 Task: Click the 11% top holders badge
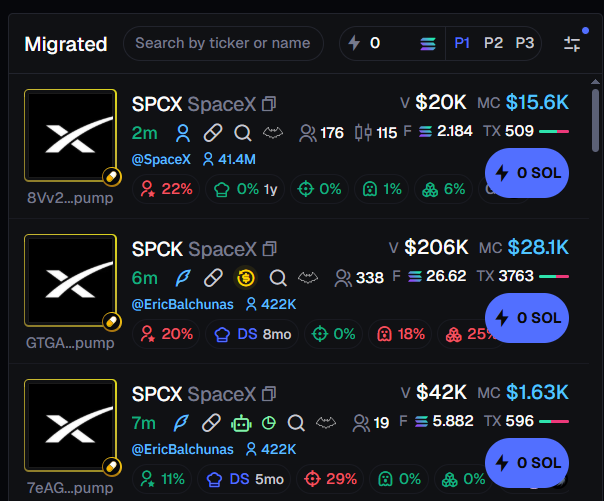(162, 479)
